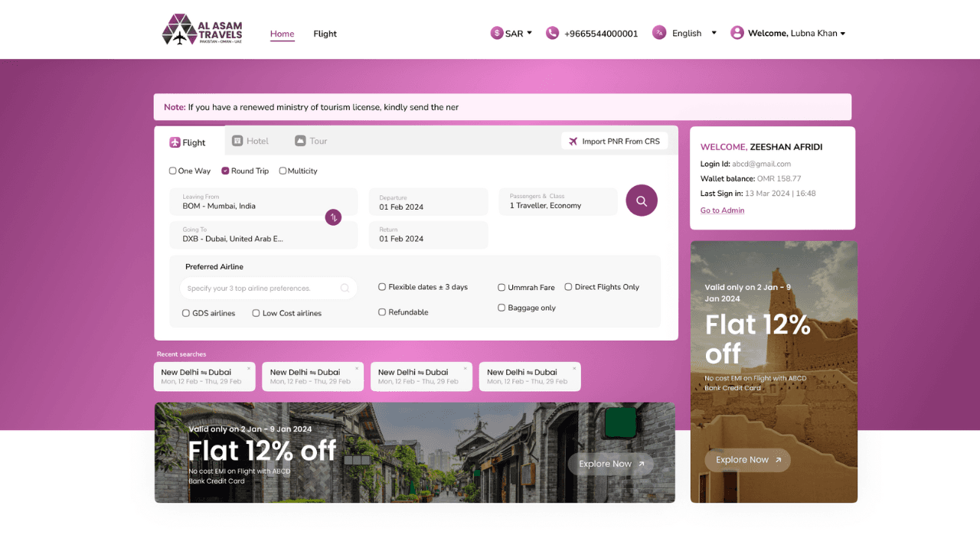
Task: Click the round magnifier search flights button
Action: pos(642,201)
